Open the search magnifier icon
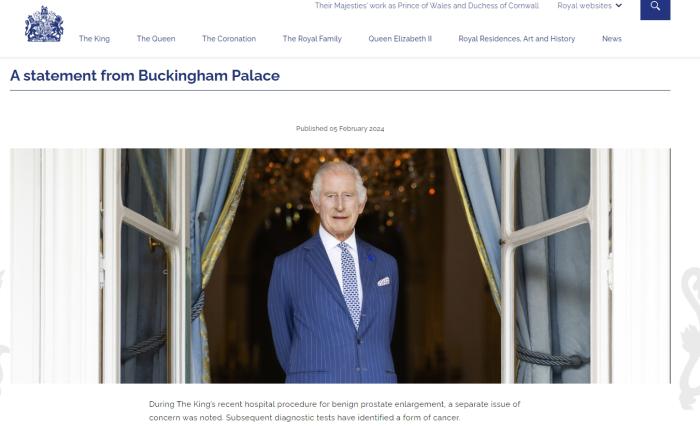Viewport: 700px width, 426px height. [655, 8]
